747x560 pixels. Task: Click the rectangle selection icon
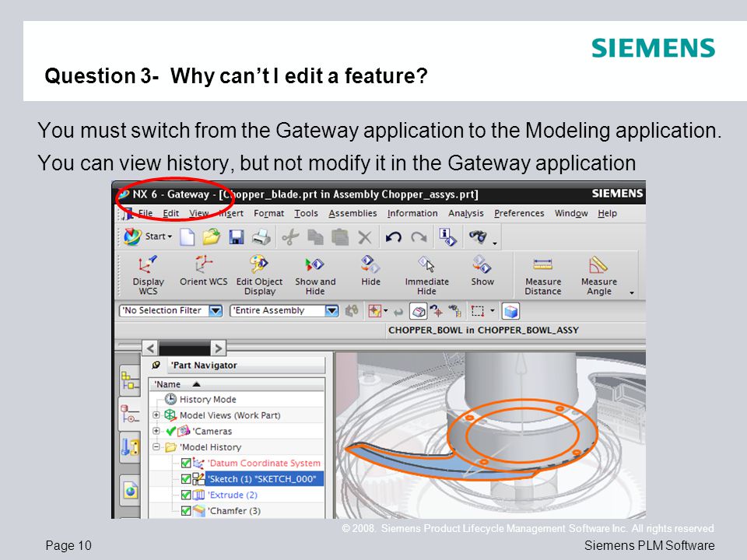(477, 311)
